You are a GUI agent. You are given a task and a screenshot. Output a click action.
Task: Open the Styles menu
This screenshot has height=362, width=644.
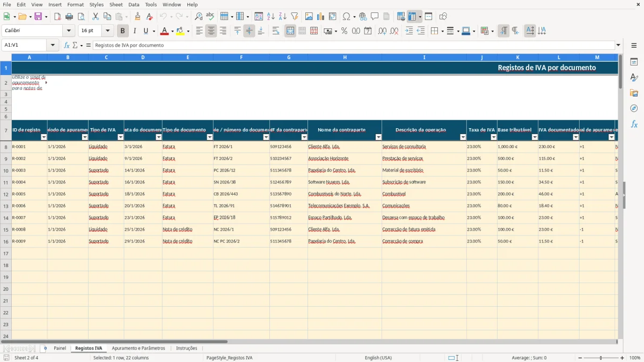pyautogui.click(x=97, y=4)
